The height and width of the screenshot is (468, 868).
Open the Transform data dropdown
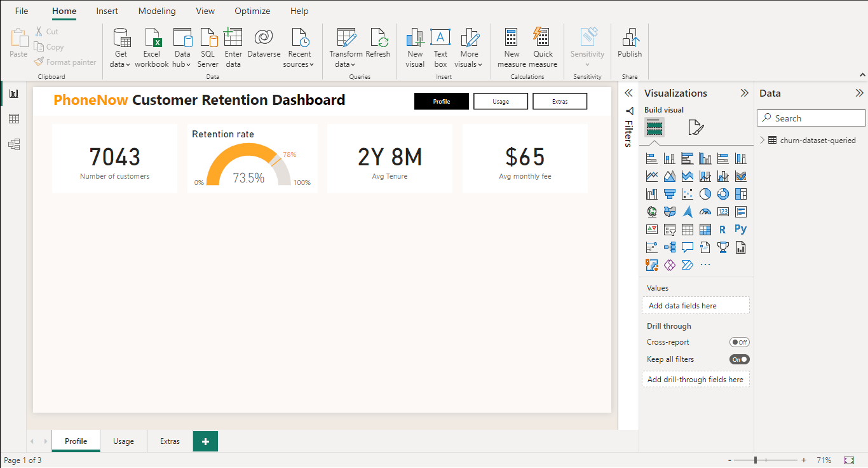[346, 48]
